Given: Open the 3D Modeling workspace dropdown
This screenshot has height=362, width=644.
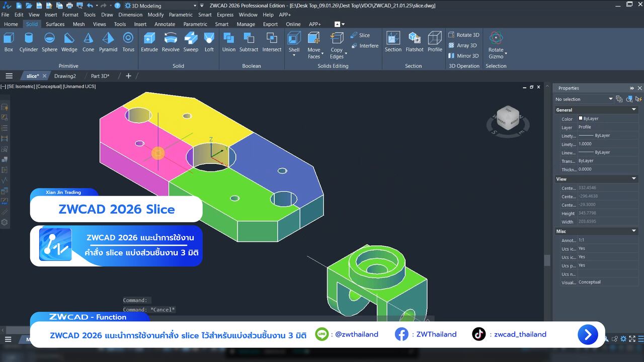Looking at the screenshot, I should click(x=195, y=6).
